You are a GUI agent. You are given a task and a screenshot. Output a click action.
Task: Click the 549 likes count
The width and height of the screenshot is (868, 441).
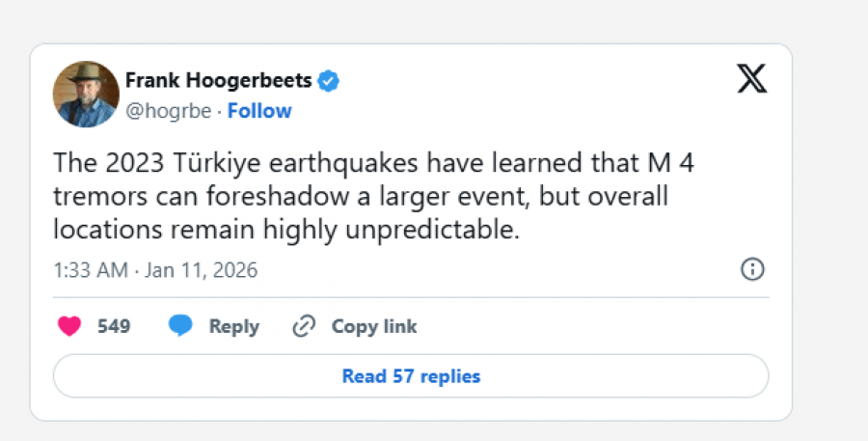coord(114,326)
